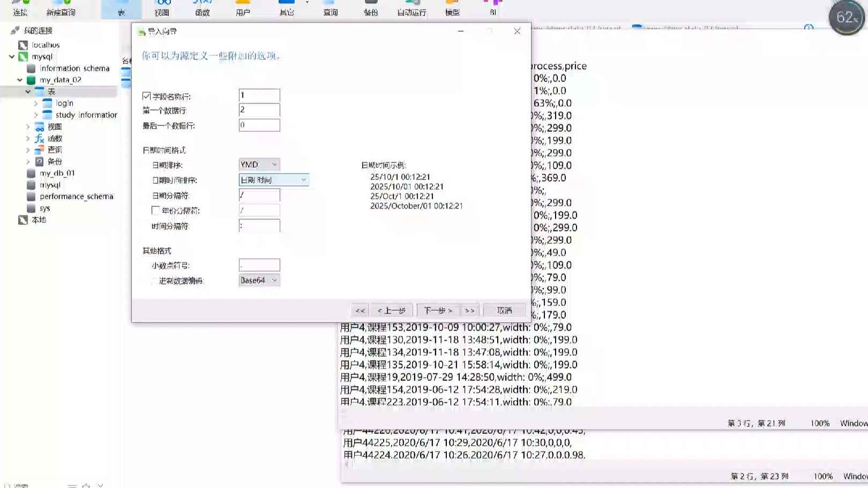
Task: Click the my_data_02 database icon
Action: [x=31, y=80]
